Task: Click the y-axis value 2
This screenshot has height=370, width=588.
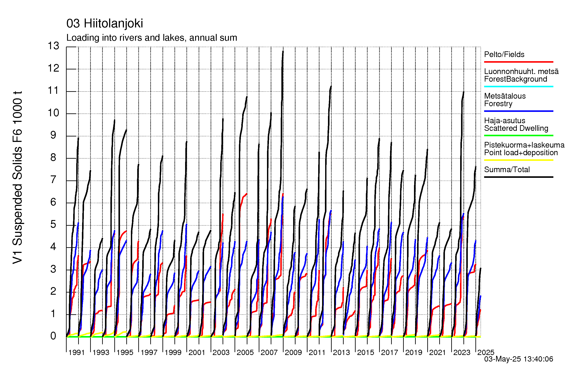Action: [x=53, y=291]
